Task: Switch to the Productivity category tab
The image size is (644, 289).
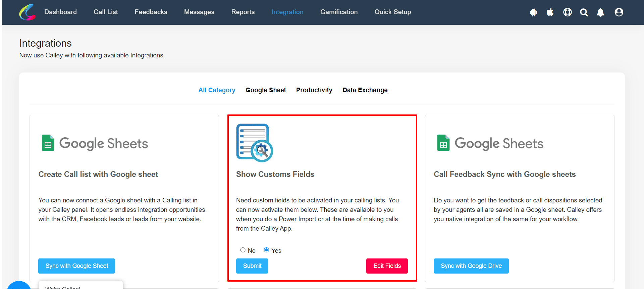Action: [314, 90]
